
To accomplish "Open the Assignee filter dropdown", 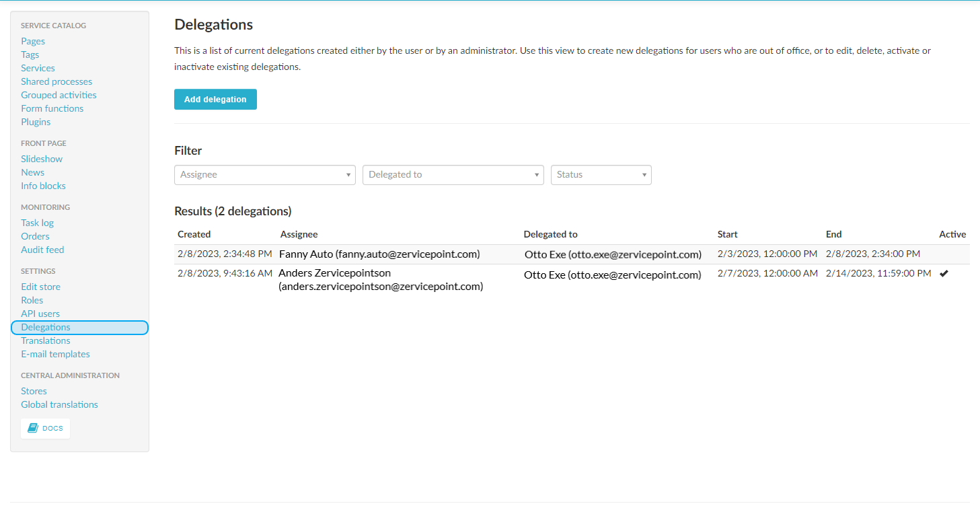I will click(264, 174).
